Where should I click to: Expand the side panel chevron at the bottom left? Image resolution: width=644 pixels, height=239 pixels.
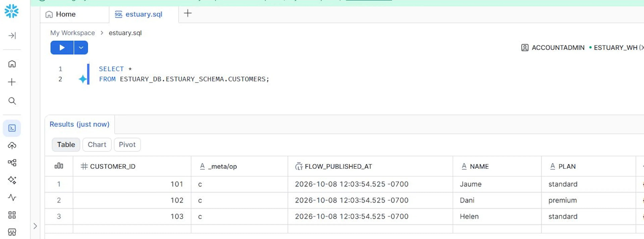coord(35,226)
